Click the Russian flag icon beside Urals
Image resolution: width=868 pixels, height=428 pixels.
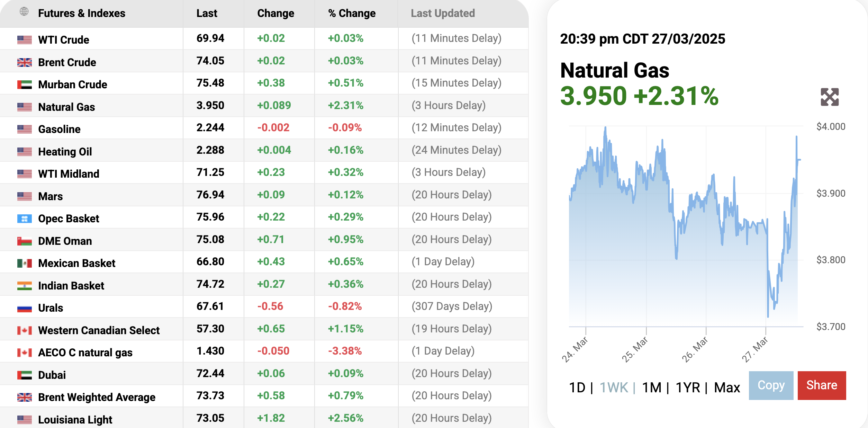(x=24, y=308)
